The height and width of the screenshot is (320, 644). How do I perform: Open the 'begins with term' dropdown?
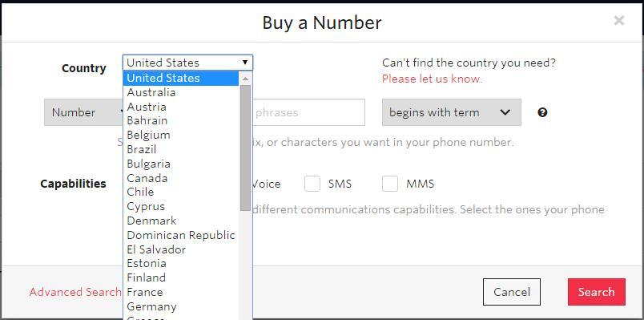tap(452, 112)
